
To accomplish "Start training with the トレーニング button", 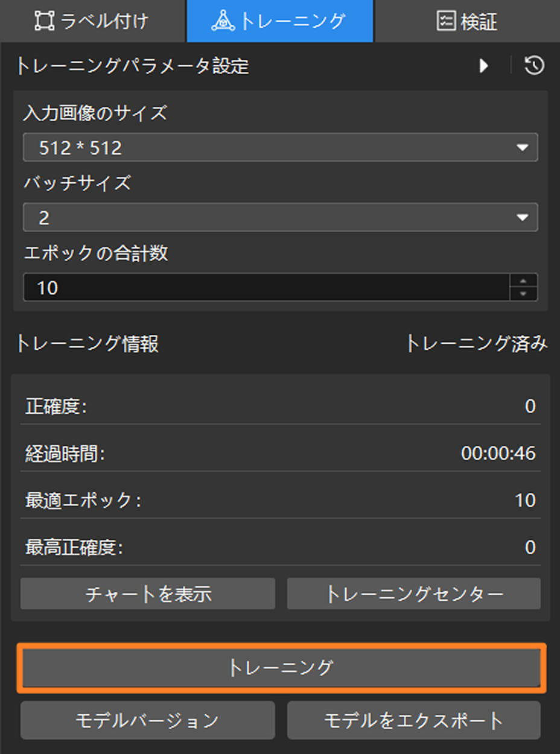I will click(281, 668).
